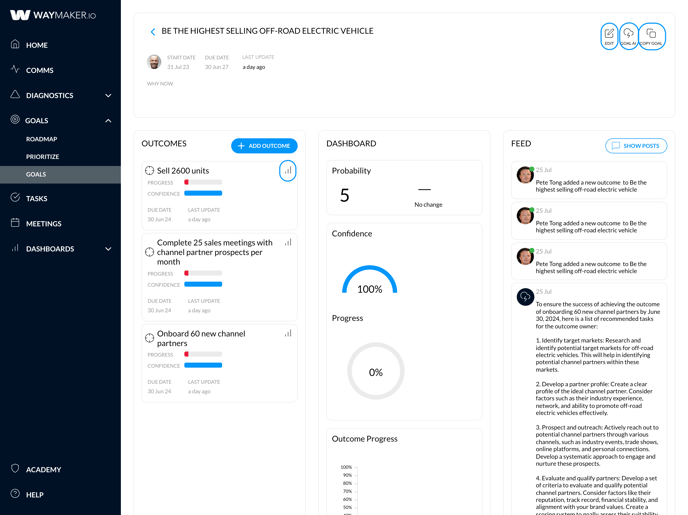Click the Dashboards bar chart icon
This screenshot has height=515, width=688.
coord(15,248)
